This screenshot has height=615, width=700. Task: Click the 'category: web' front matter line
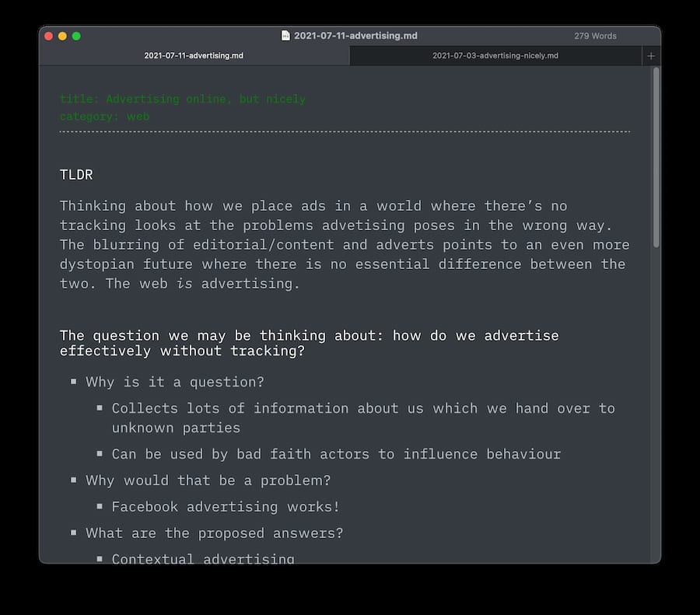pyautogui.click(x=105, y=117)
